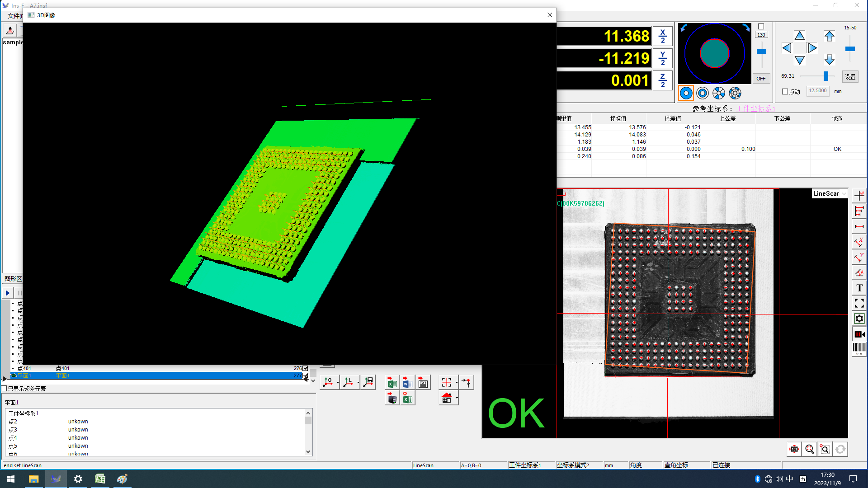
Task: Open the LineScan mode dropdown
Action: point(844,193)
